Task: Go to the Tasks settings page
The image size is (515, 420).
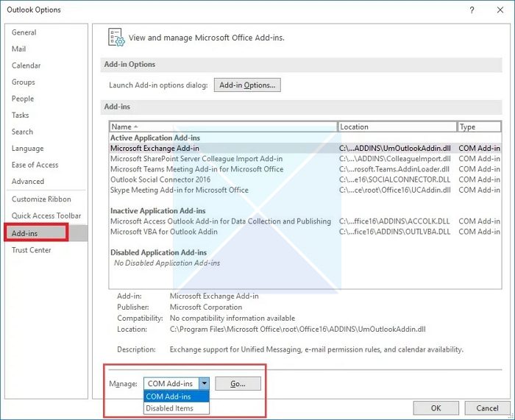Action: [21, 115]
